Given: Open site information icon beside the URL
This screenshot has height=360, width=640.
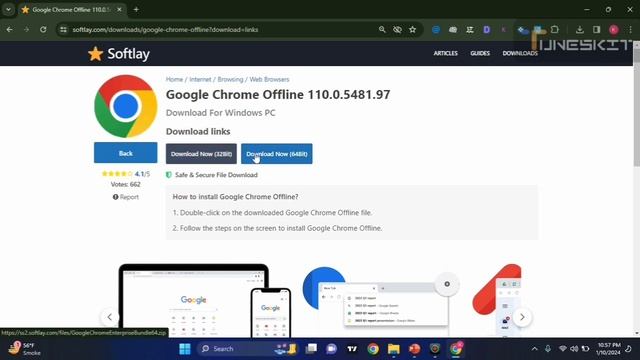Looking at the screenshot, I should coord(63,30).
